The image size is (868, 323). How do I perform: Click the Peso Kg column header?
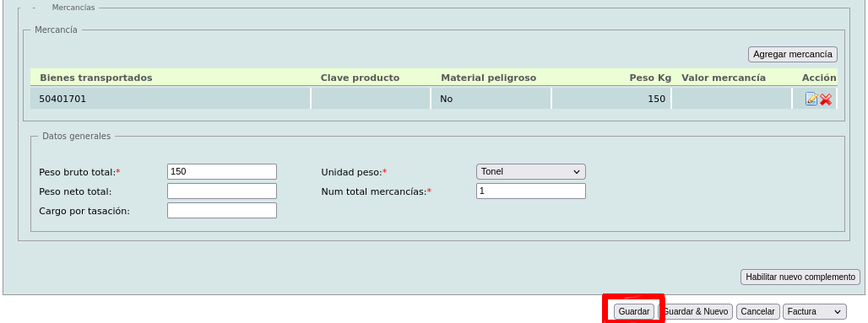650,78
